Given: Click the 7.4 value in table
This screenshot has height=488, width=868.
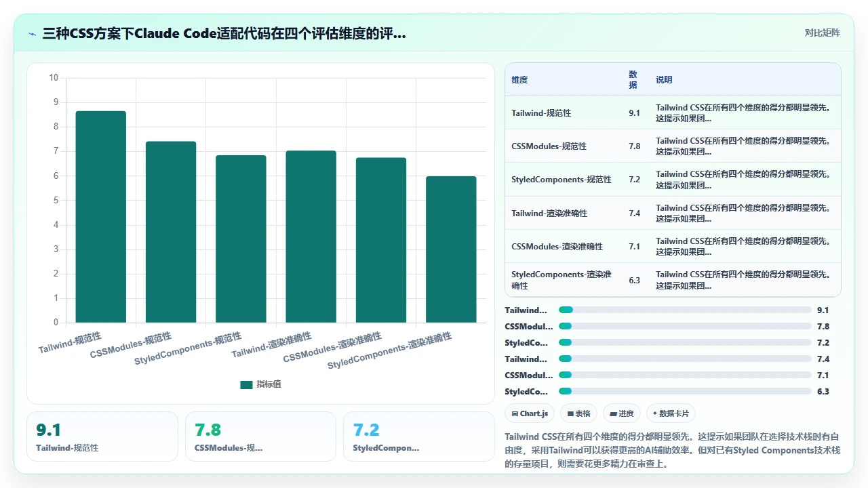Looking at the screenshot, I should tap(634, 213).
